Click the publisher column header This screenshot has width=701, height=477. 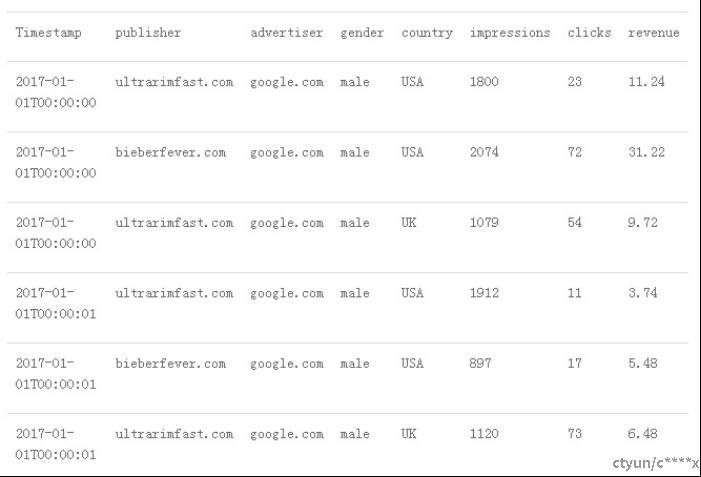click(x=148, y=33)
